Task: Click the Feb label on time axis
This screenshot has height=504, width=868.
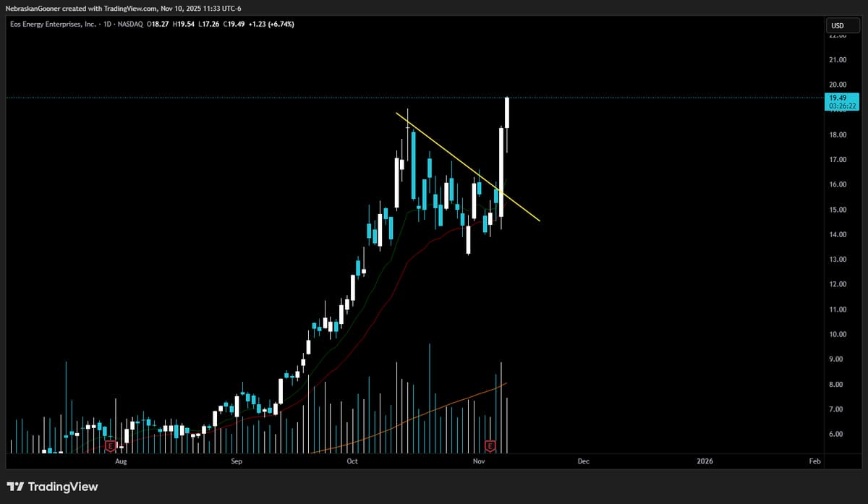Action: (814, 461)
